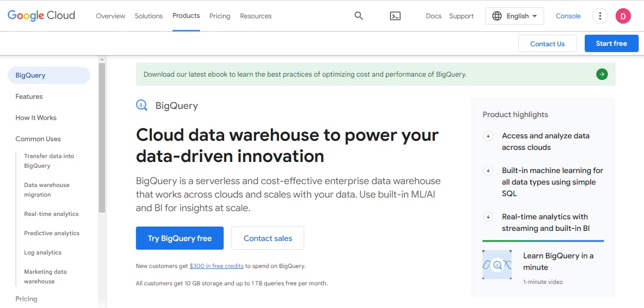
Task: Click the globe language icon
Action: 496,15
